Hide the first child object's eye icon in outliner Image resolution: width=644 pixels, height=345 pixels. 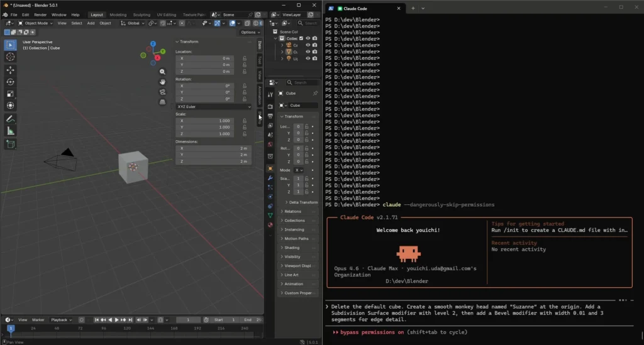(x=308, y=45)
